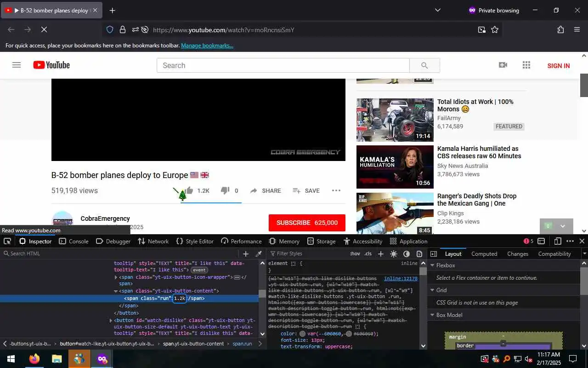This screenshot has height=368, width=588.
Task: Go to the YouTube home logo
Action: pyautogui.click(x=51, y=65)
